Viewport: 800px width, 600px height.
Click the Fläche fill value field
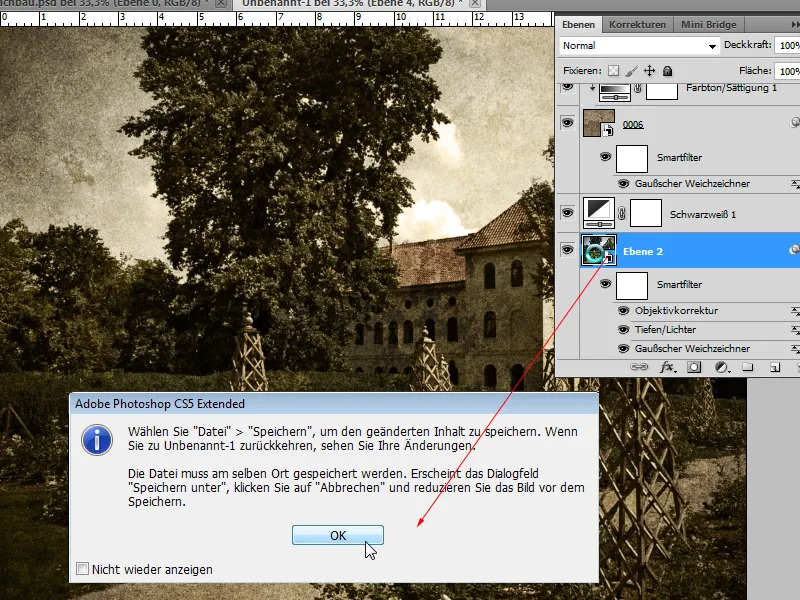tap(787, 71)
